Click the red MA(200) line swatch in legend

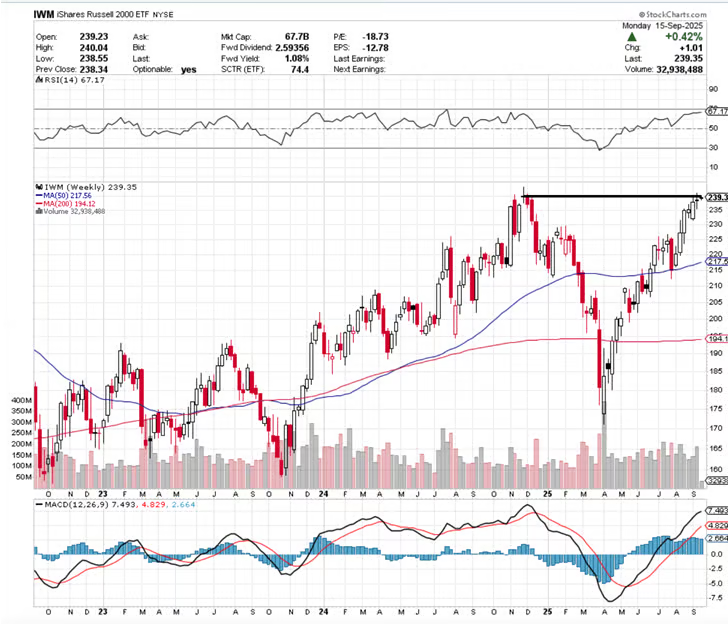(39, 203)
